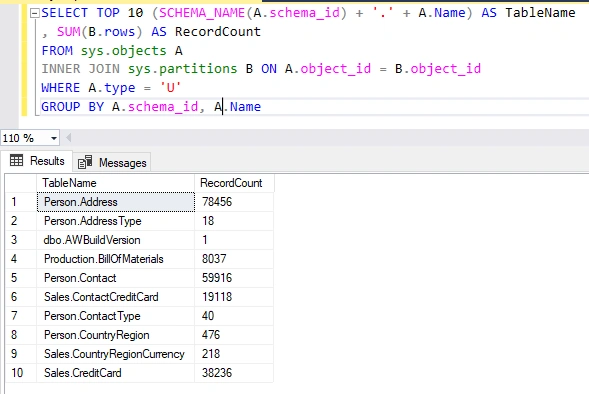Viewport: 589px width, 394px height.
Task: Click the record count 78456
Action: click(234, 202)
